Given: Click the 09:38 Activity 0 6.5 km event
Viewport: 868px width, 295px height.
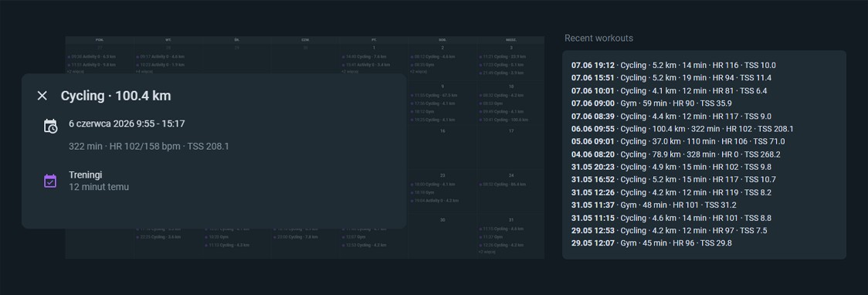Looking at the screenshot, I should tap(91, 56).
